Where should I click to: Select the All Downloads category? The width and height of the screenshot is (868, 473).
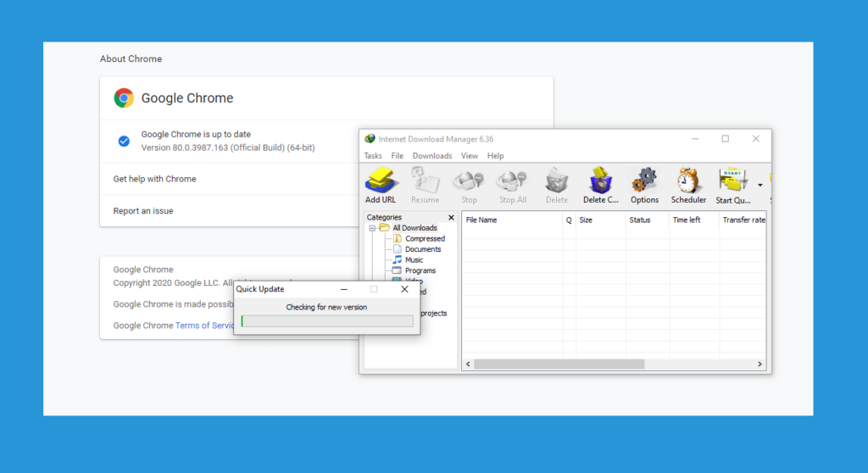tap(415, 228)
